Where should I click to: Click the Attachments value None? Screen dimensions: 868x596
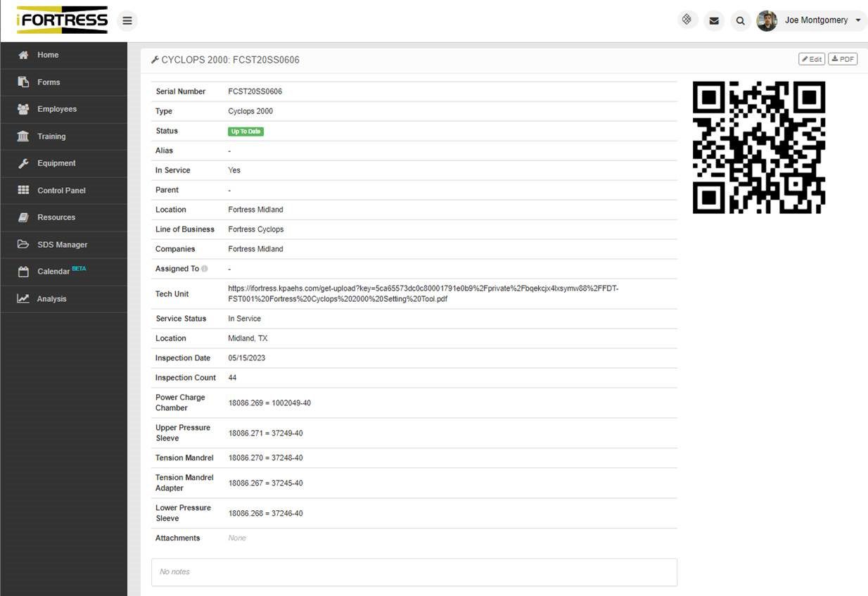coord(237,538)
